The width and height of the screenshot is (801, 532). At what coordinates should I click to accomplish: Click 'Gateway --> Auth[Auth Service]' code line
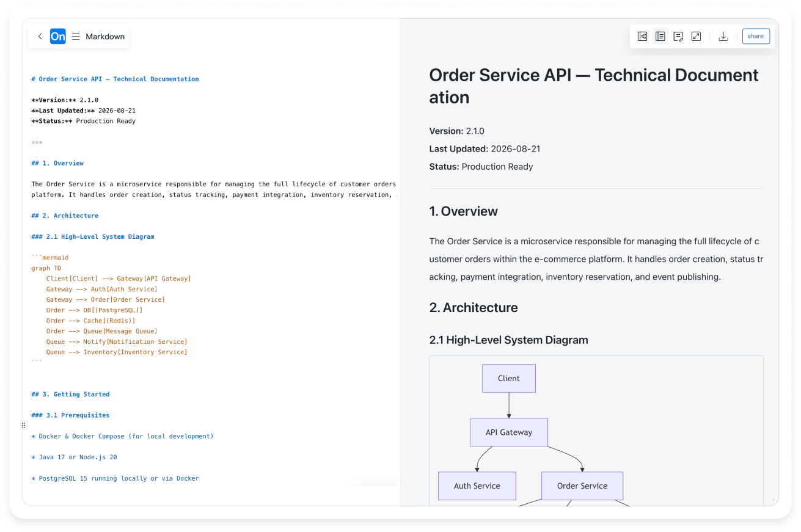click(x=101, y=290)
